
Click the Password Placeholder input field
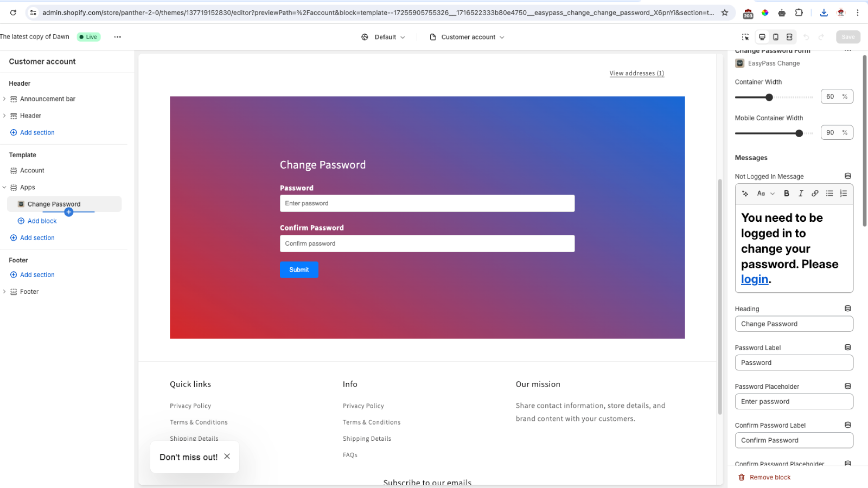coord(794,401)
